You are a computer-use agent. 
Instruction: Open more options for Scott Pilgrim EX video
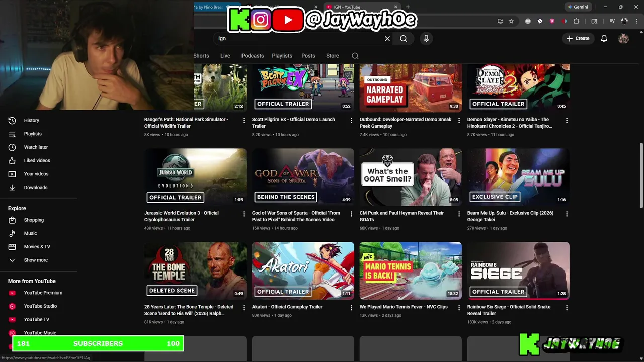351,121
